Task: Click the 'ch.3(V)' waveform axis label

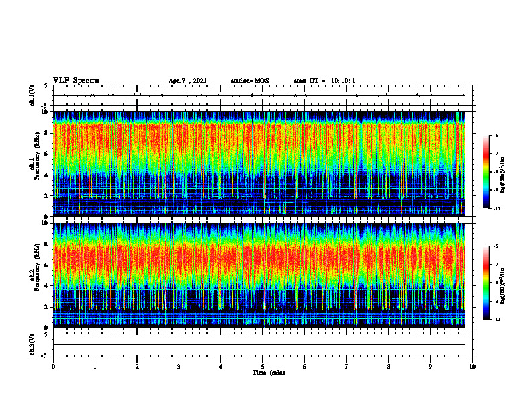Action: click(x=32, y=345)
